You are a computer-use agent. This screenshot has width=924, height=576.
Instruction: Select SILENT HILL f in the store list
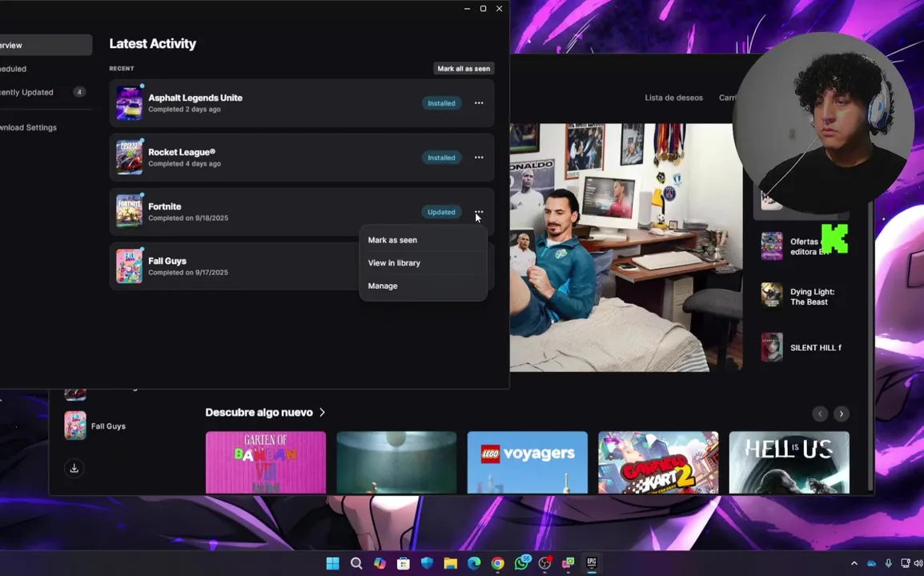(x=802, y=347)
